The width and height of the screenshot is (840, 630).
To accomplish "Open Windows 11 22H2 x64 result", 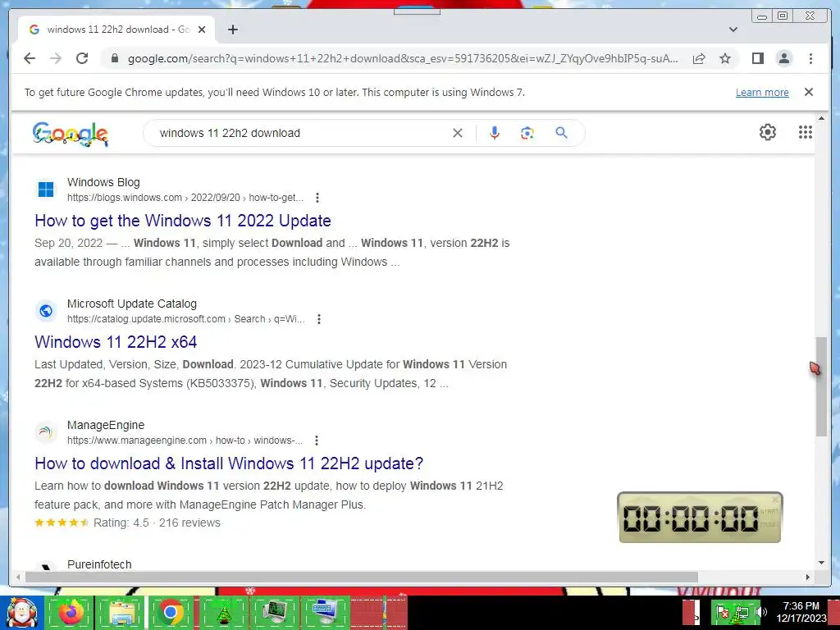I will coord(116,342).
